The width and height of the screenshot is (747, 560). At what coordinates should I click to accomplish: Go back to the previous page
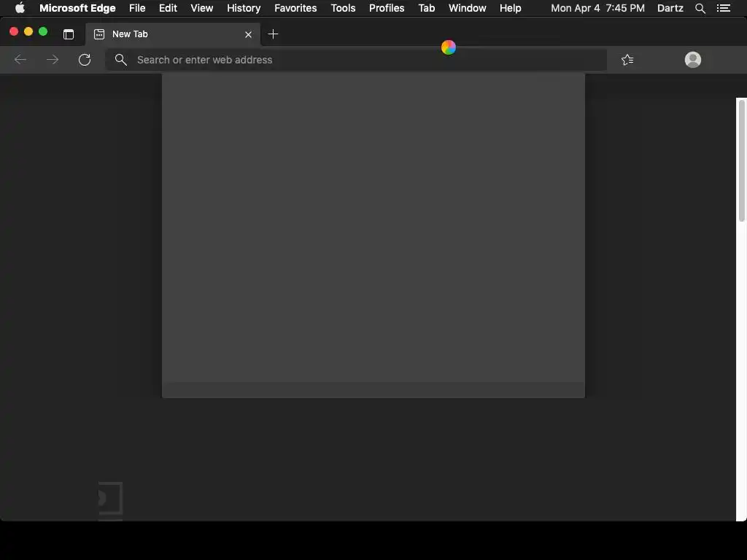tap(20, 60)
